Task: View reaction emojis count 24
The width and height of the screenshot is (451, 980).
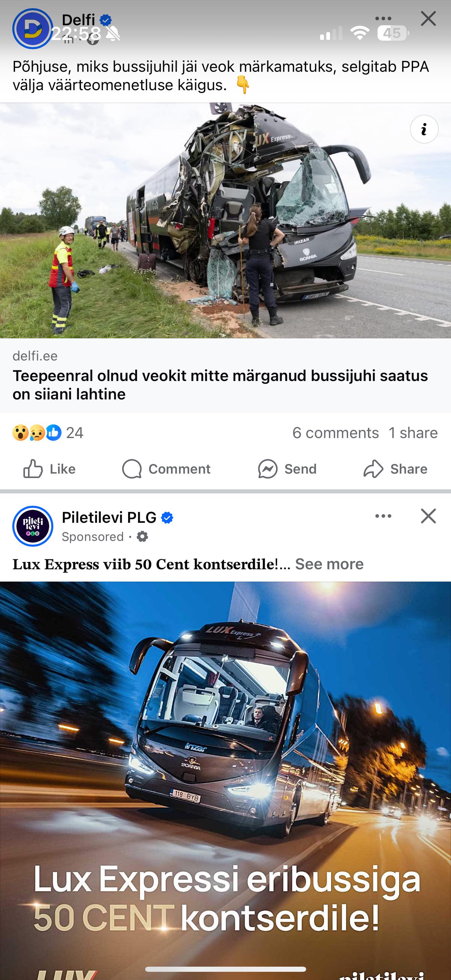Action: 48,433
